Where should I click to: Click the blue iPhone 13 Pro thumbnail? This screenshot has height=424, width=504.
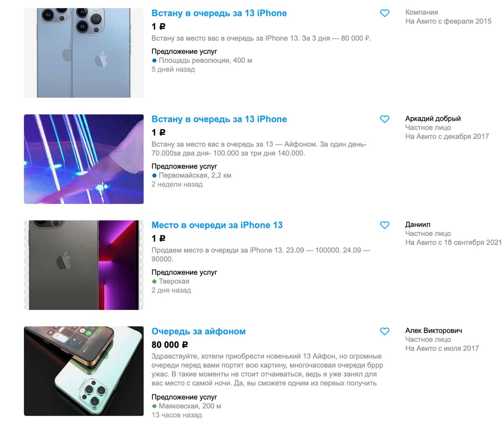(x=84, y=53)
